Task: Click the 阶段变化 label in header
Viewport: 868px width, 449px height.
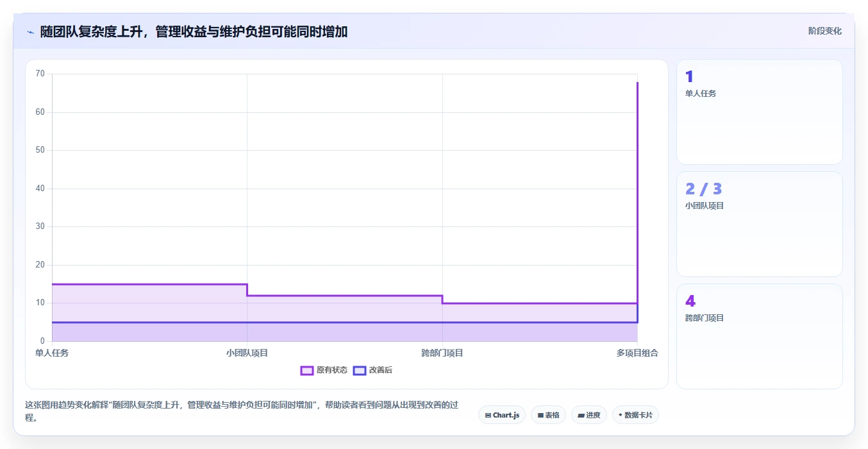Action: click(x=824, y=31)
